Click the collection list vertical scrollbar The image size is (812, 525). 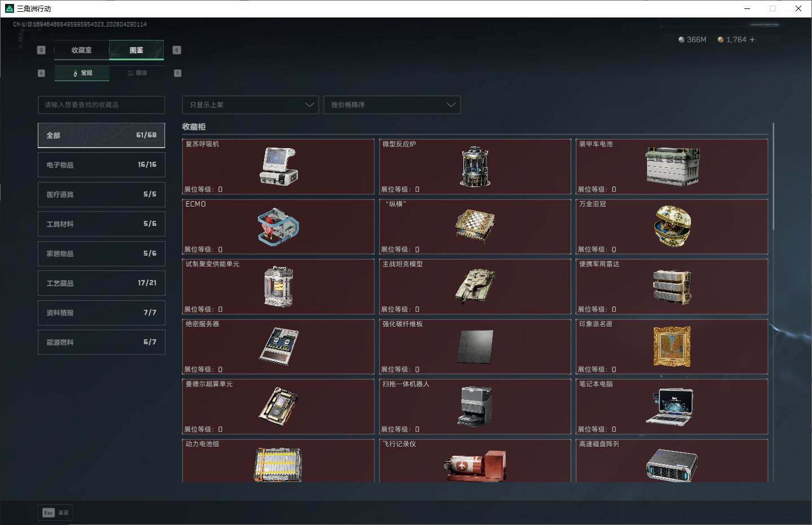click(773, 180)
